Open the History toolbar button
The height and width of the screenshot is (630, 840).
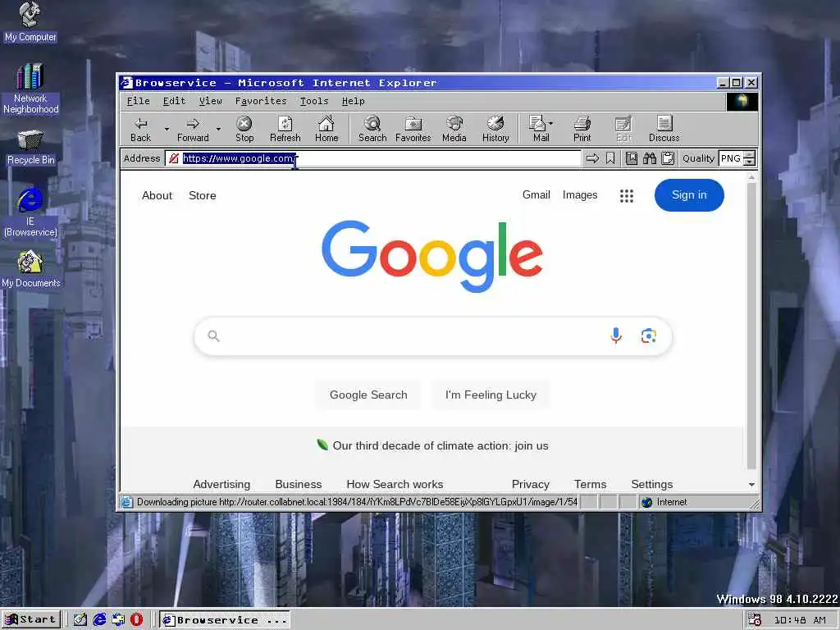coord(495,129)
